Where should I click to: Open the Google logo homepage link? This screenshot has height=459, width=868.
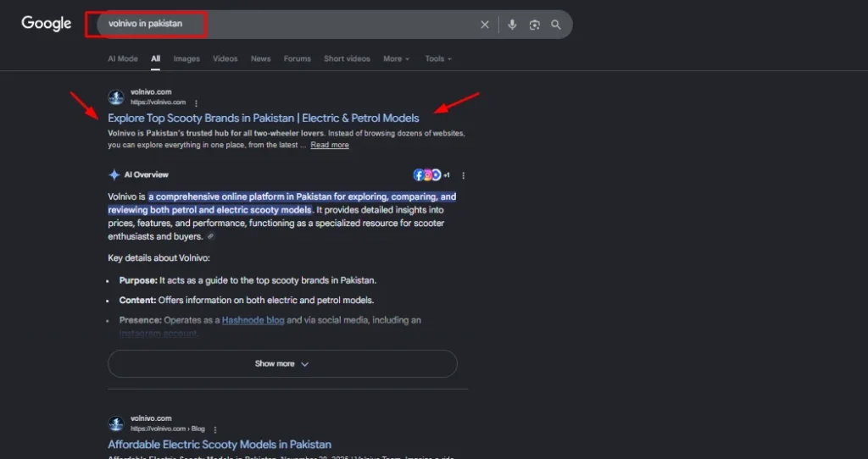pyautogui.click(x=47, y=24)
